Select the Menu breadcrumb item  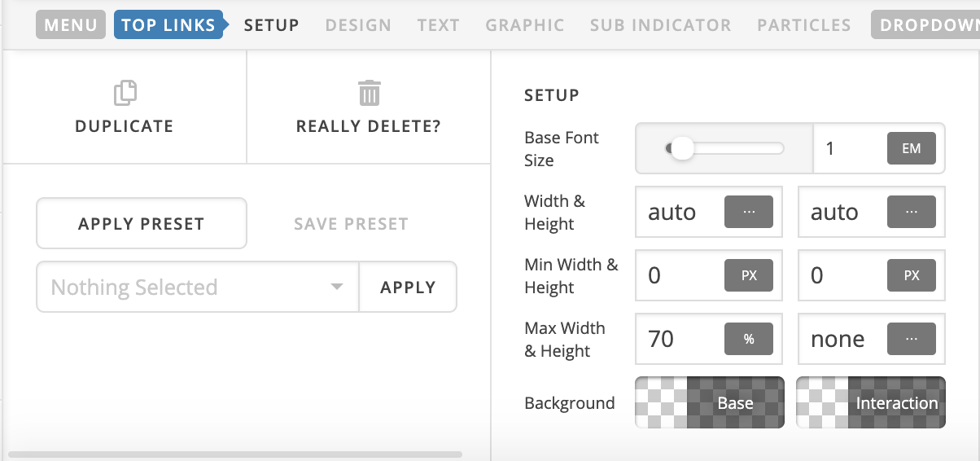click(x=71, y=25)
